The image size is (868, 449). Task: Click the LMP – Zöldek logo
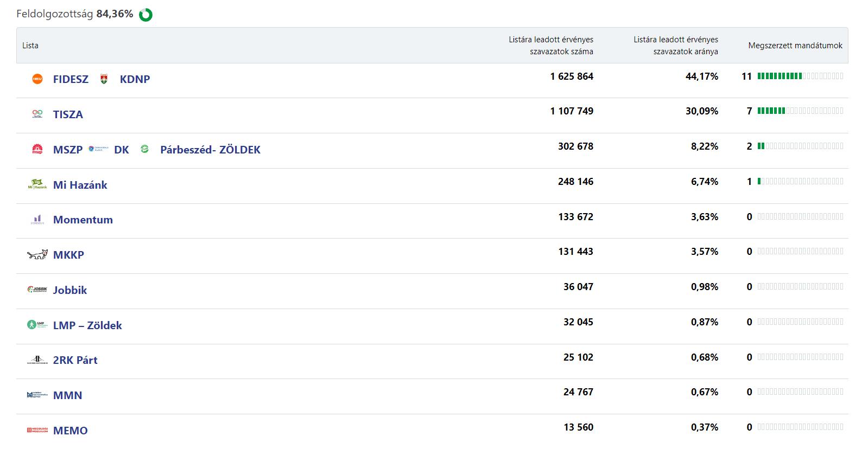tap(37, 325)
